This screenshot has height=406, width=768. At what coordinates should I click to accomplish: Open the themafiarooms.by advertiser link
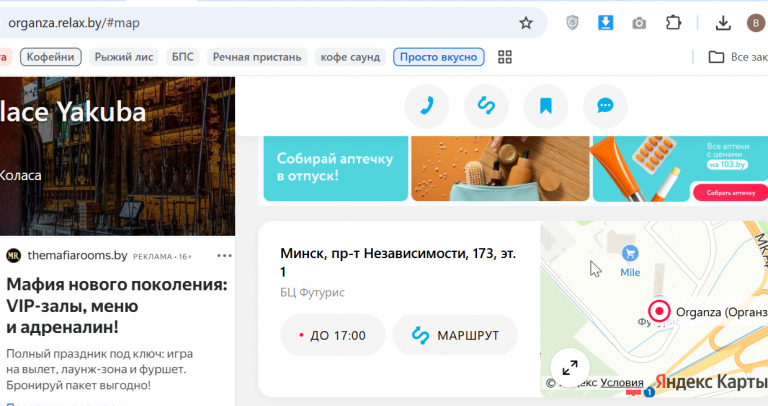coord(77,256)
